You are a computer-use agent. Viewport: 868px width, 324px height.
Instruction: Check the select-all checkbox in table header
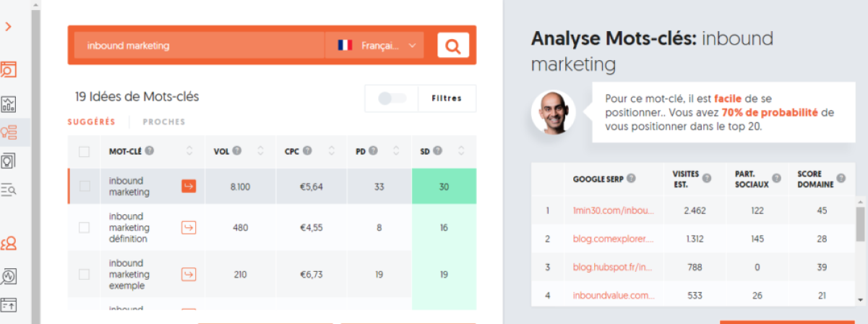coord(84,152)
